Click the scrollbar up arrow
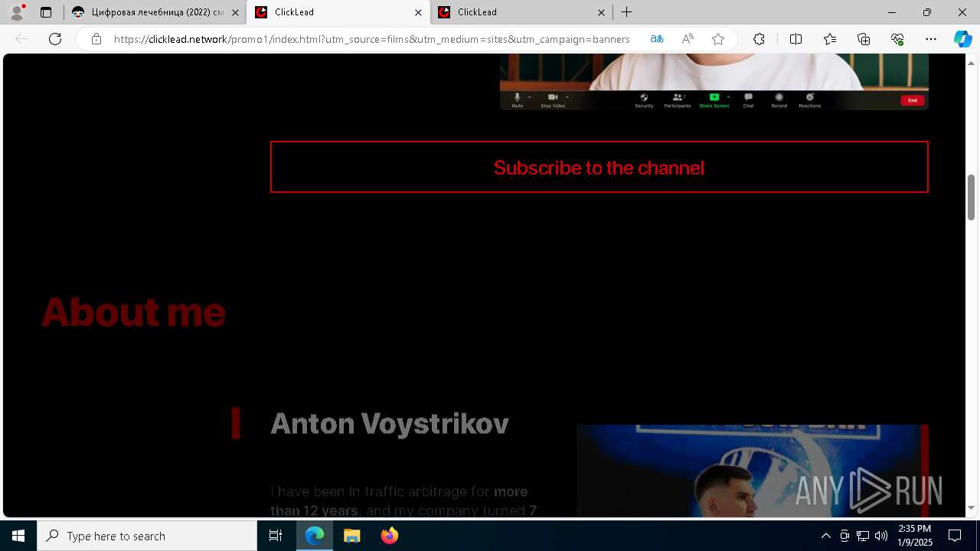 pyautogui.click(x=972, y=63)
